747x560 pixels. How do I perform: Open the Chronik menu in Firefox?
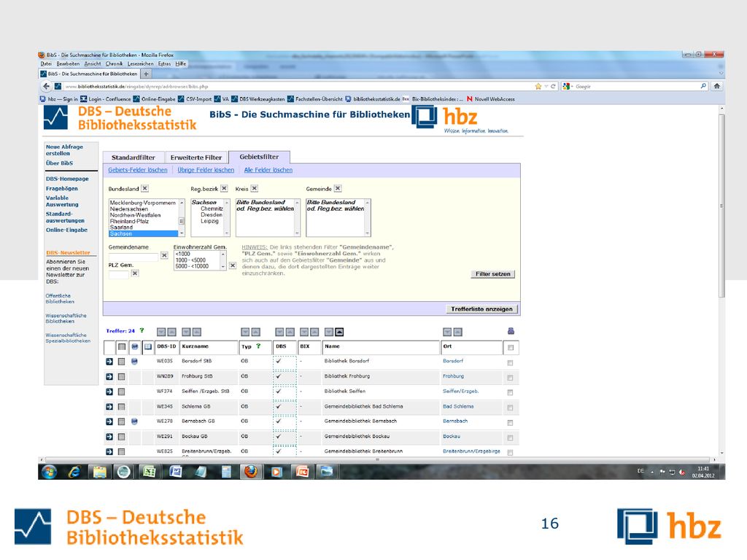tap(114, 64)
